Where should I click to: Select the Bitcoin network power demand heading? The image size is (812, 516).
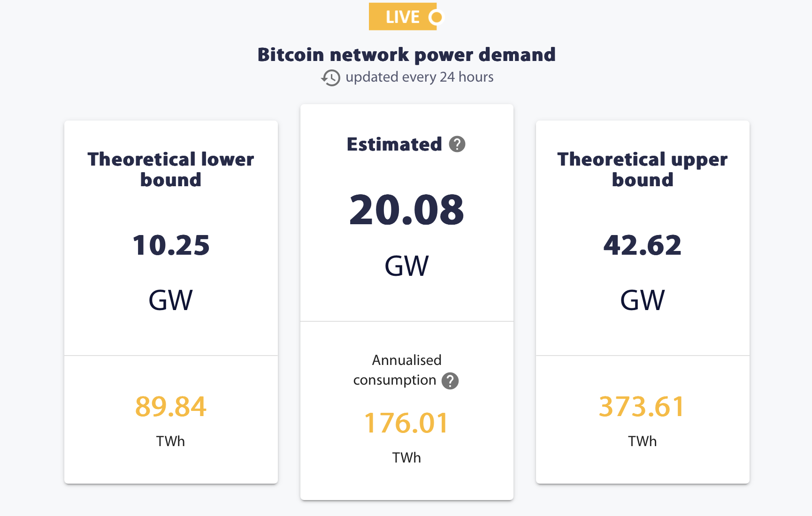pos(406,54)
